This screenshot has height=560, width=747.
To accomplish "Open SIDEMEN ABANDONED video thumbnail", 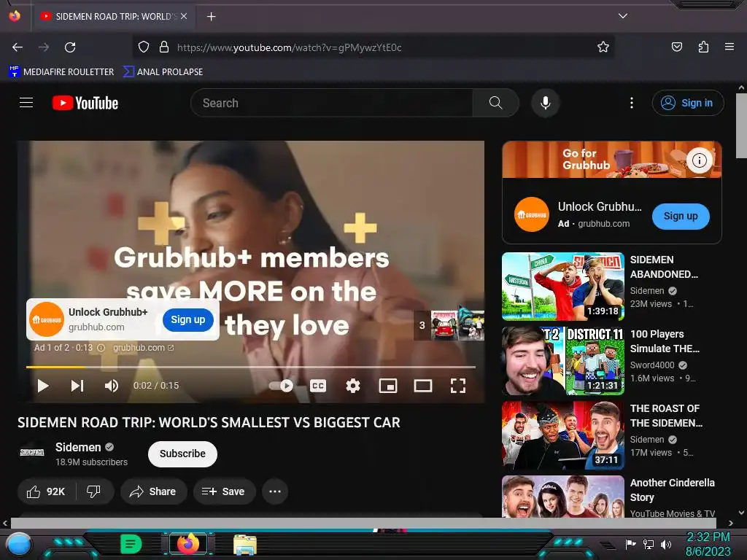I will [x=563, y=287].
